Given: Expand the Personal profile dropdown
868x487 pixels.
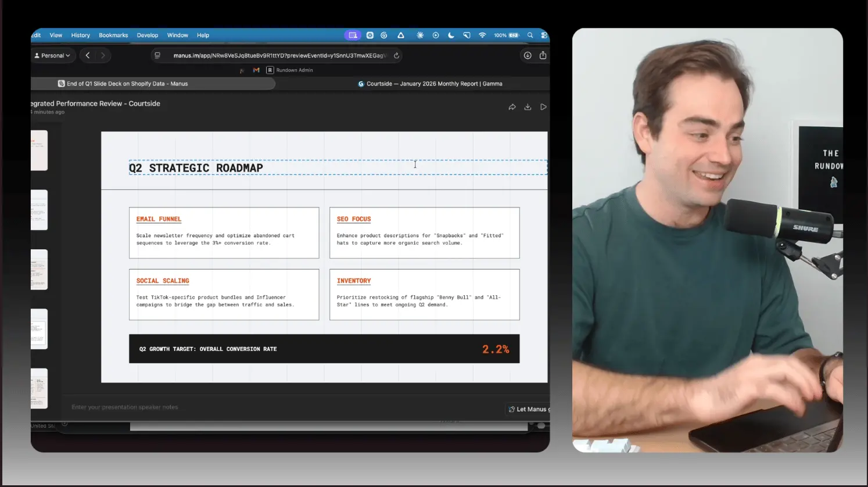Looking at the screenshot, I should (x=52, y=56).
